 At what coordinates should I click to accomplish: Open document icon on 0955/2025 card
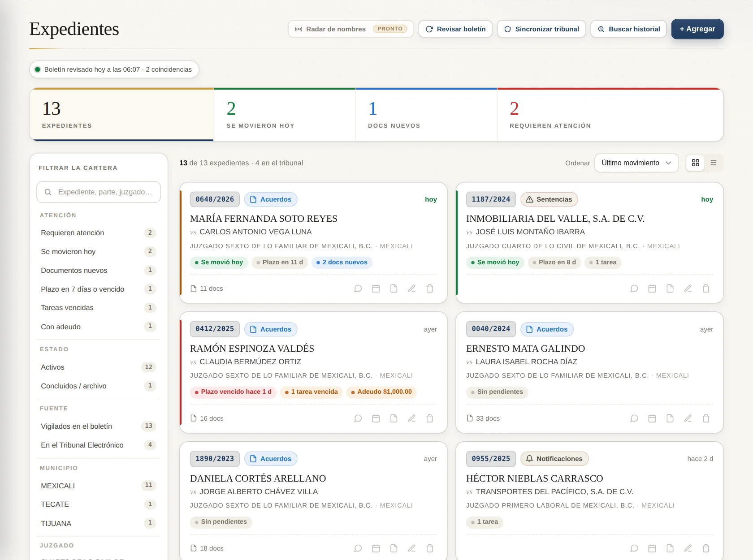click(670, 548)
